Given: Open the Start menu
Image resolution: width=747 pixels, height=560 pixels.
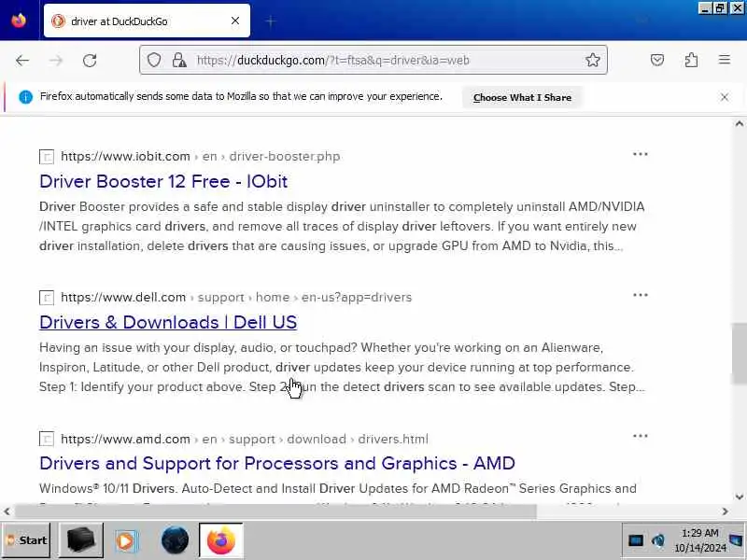Looking at the screenshot, I should (x=27, y=540).
